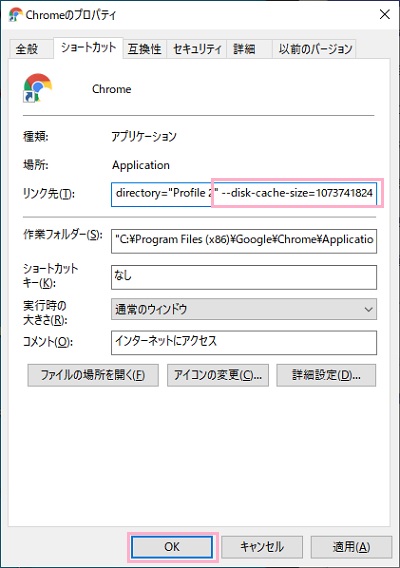Click the リンク先 target input field
The image size is (400, 568).
point(244,194)
